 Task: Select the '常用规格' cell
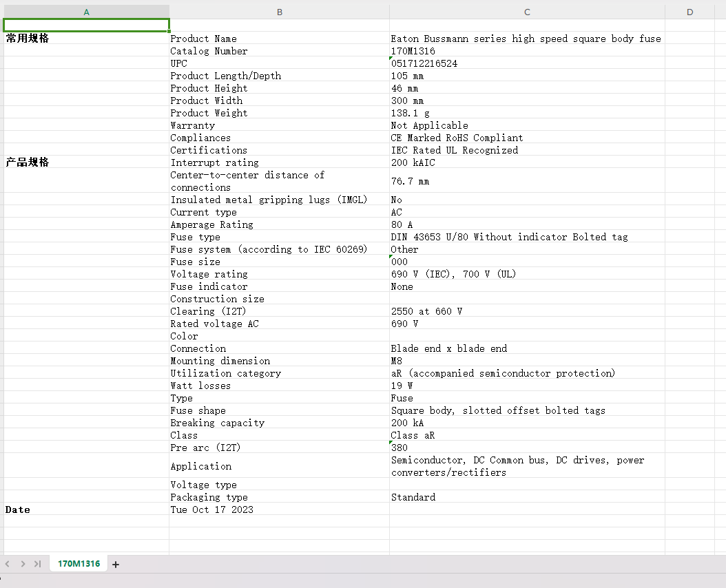87,38
